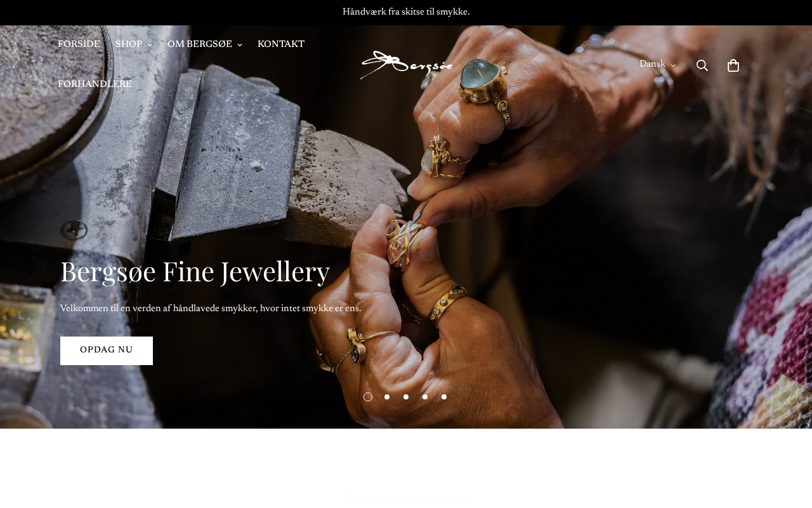Click the Bergsøe logo in header

click(407, 65)
